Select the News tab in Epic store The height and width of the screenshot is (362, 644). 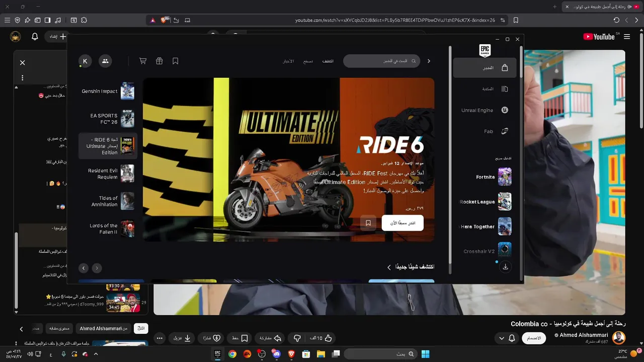point(288,61)
